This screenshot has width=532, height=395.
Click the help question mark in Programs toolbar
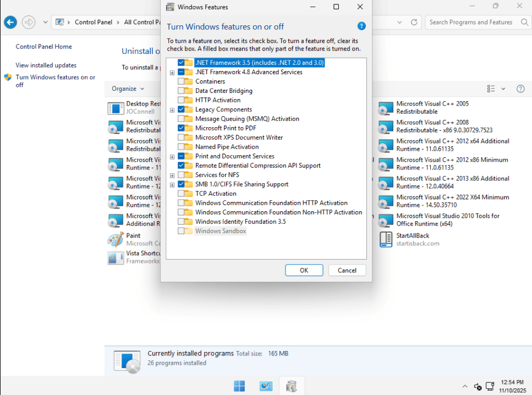coord(520,89)
